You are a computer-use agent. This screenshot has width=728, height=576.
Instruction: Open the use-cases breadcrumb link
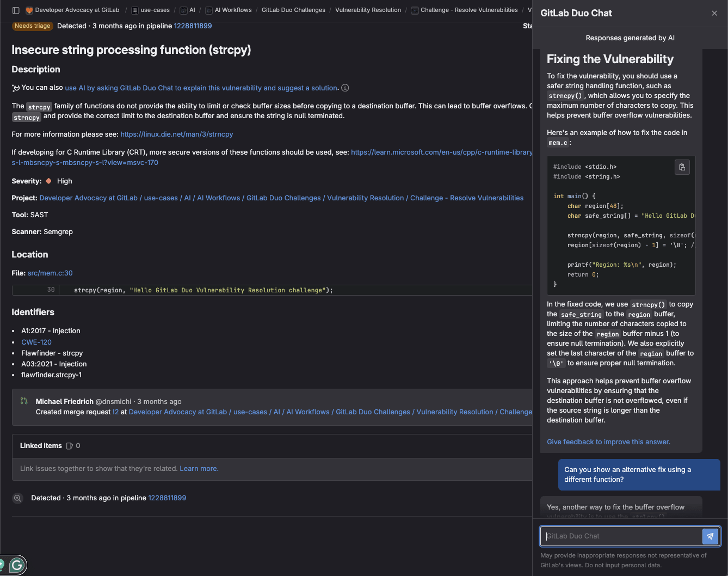click(x=155, y=10)
